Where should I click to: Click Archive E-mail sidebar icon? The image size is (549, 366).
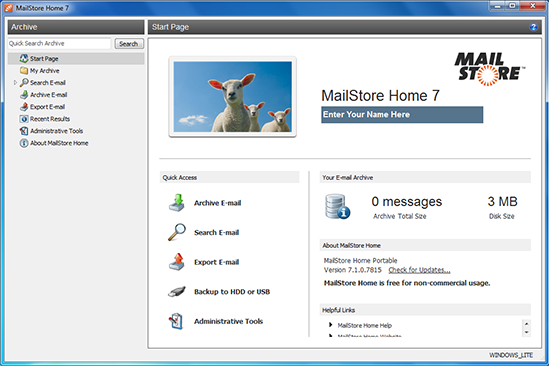pyautogui.click(x=24, y=95)
